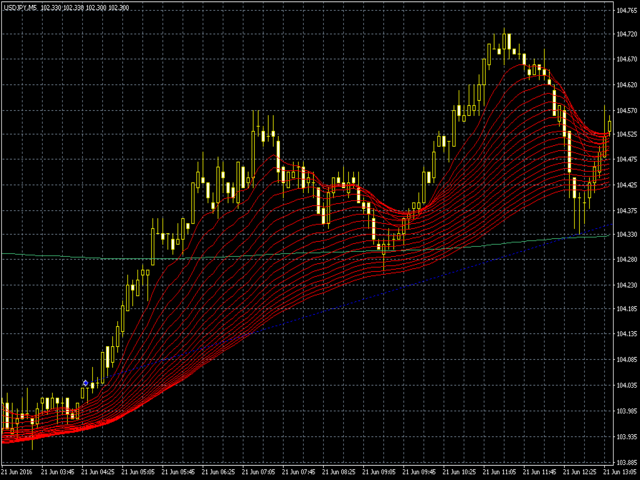
Task: Click the 103.985 price axis label
Action: [x=627, y=411]
